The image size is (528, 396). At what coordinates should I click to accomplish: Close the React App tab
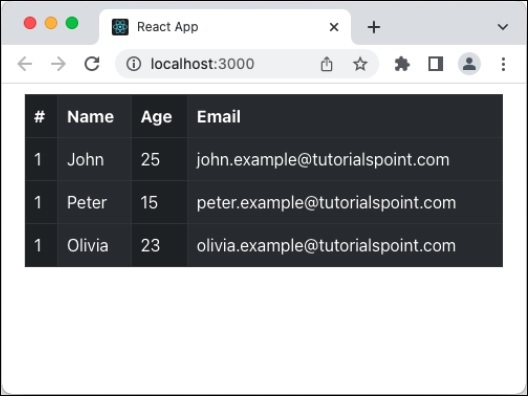coord(334,27)
